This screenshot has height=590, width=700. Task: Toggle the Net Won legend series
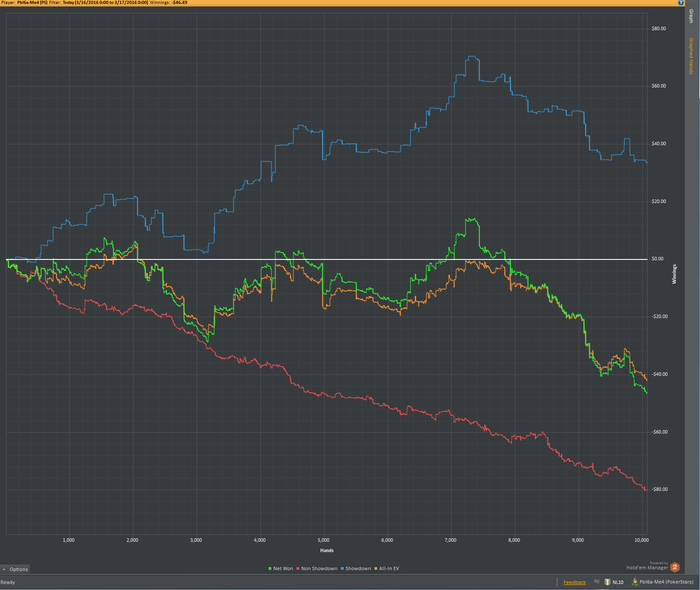(x=280, y=569)
